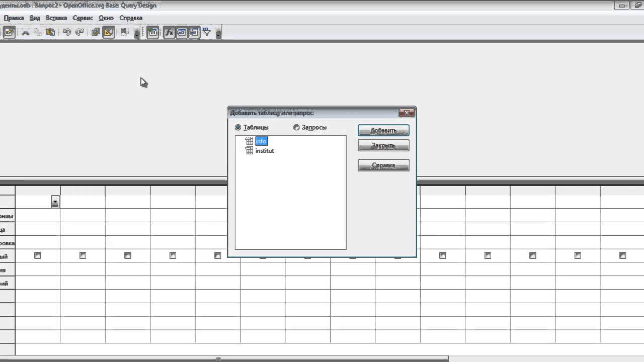644x362 pixels.
Task: Click the Paste clipboard icon
Action: pos(50,32)
